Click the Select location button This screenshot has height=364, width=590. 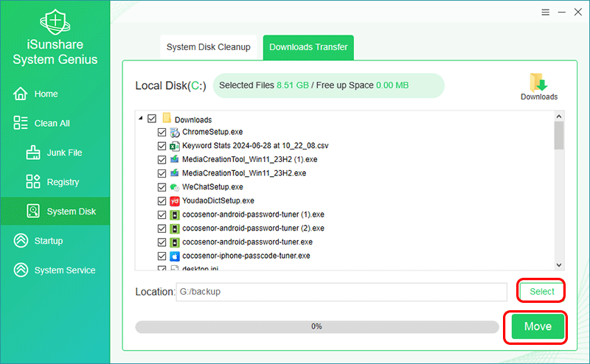pyautogui.click(x=542, y=292)
